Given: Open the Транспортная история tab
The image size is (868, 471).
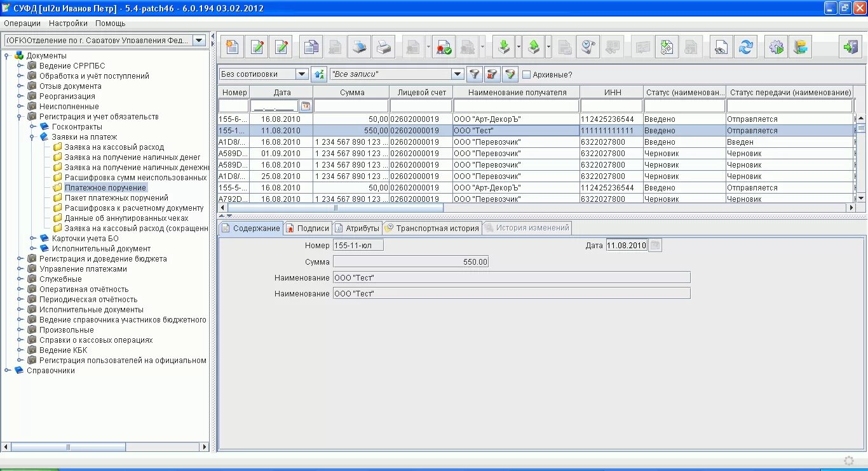Looking at the screenshot, I should click(431, 228).
